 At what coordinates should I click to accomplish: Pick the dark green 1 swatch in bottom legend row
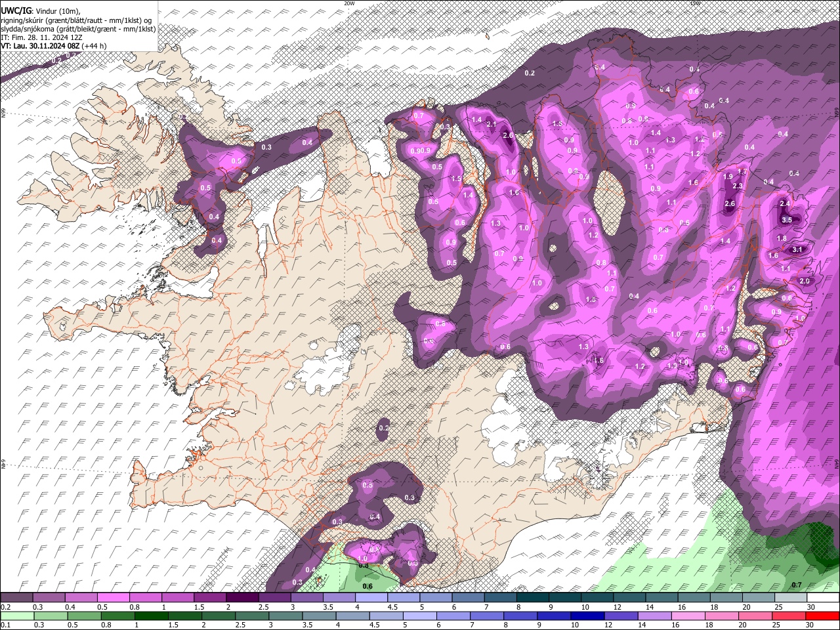[x=152, y=616]
